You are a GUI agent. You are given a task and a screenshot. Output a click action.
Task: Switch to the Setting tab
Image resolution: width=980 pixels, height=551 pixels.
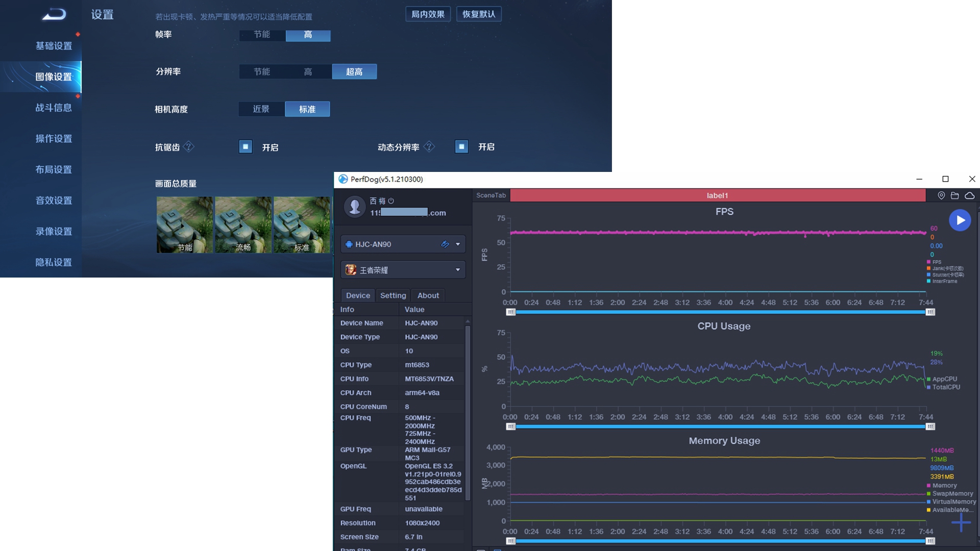coord(393,295)
